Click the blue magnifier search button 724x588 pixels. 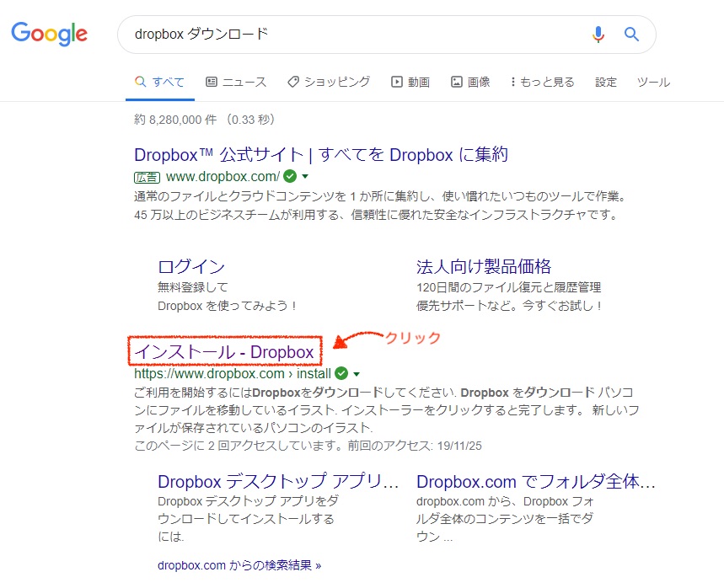tap(631, 35)
